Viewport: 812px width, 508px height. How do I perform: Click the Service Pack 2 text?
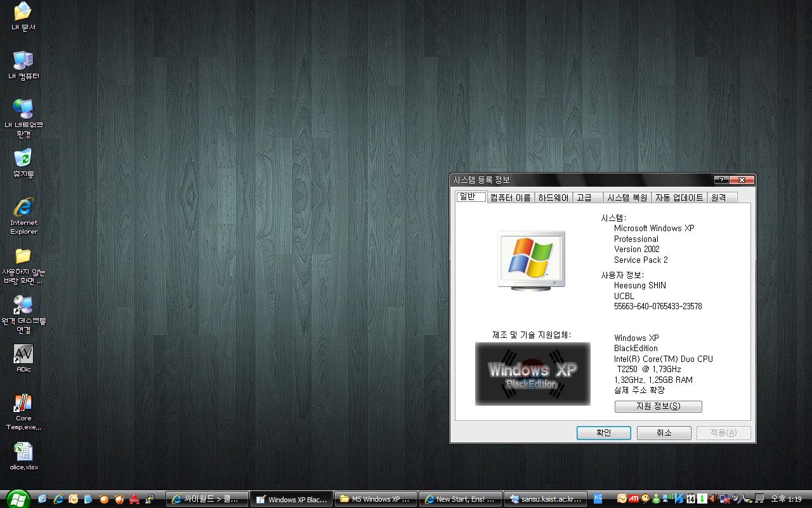click(x=641, y=260)
